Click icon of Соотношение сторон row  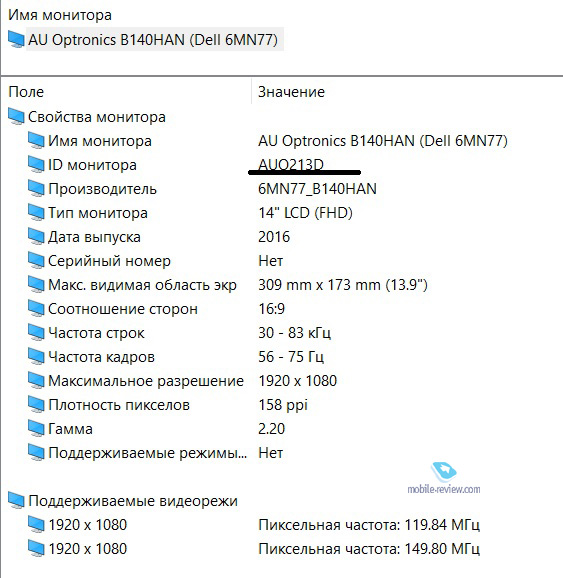click(x=36, y=308)
